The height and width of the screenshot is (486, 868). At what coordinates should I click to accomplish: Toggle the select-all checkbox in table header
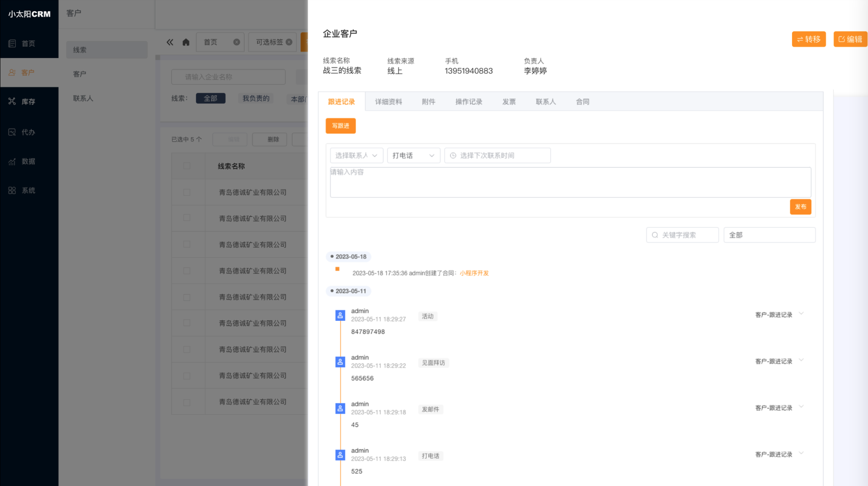[187, 166]
